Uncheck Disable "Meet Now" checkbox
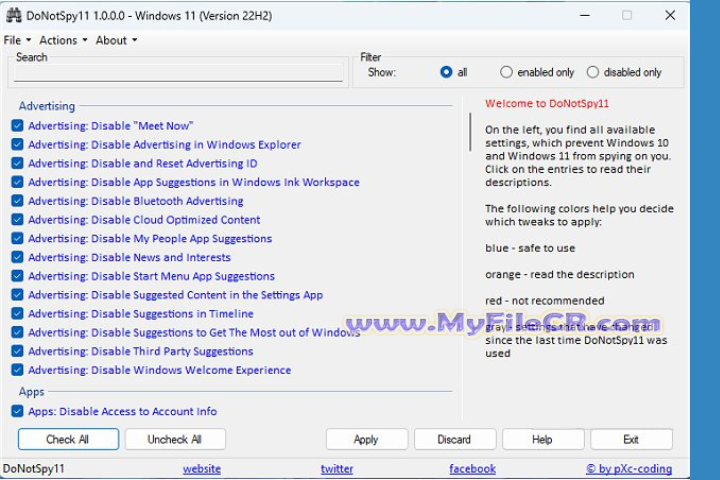The height and width of the screenshot is (480, 720). click(17, 125)
